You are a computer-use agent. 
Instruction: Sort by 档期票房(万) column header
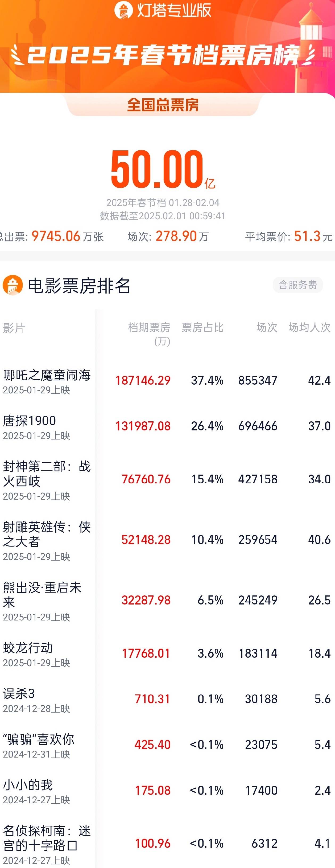(149, 334)
